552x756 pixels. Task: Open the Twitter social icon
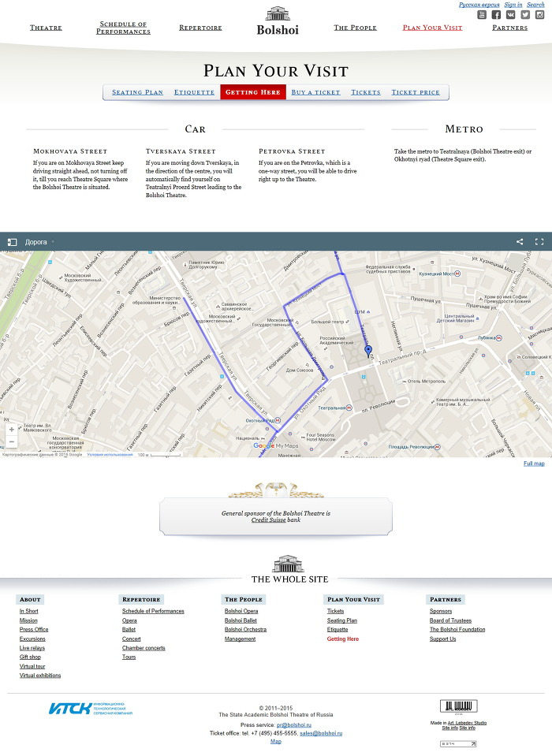pos(525,15)
